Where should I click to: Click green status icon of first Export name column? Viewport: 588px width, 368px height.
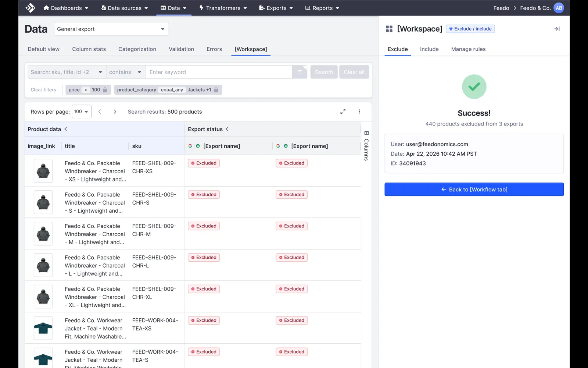click(198, 146)
